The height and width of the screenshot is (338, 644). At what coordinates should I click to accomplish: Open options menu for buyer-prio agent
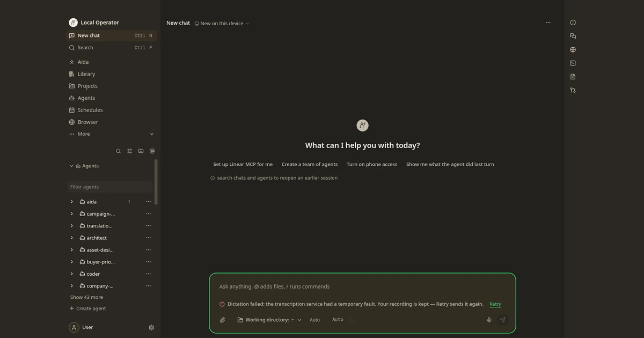(149, 262)
